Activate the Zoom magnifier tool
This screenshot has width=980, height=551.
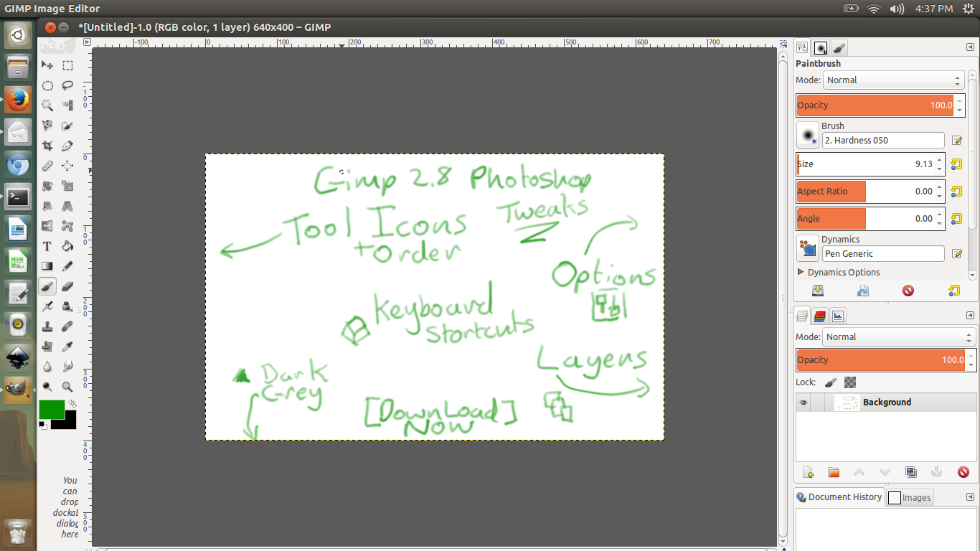(x=67, y=387)
